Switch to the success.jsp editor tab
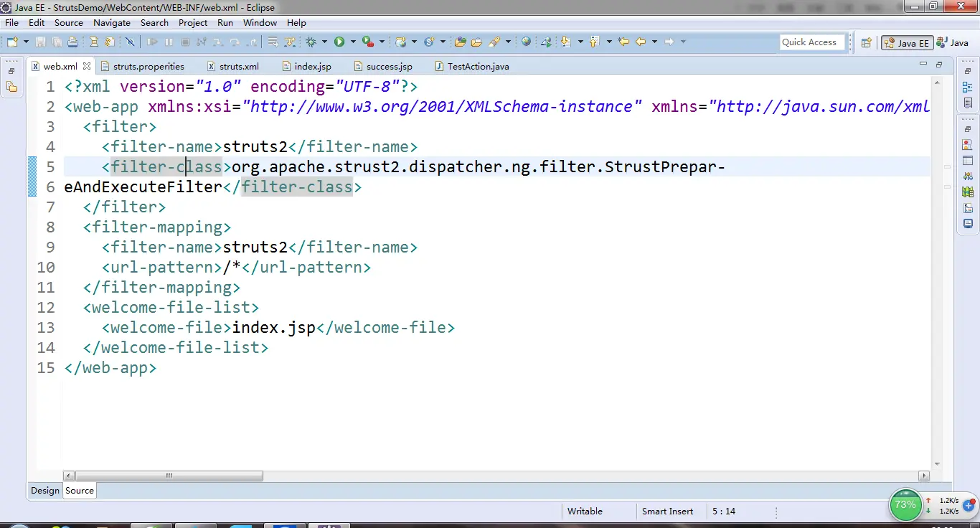The height and width of the screenshot is (528, 980). click(382, 67)
